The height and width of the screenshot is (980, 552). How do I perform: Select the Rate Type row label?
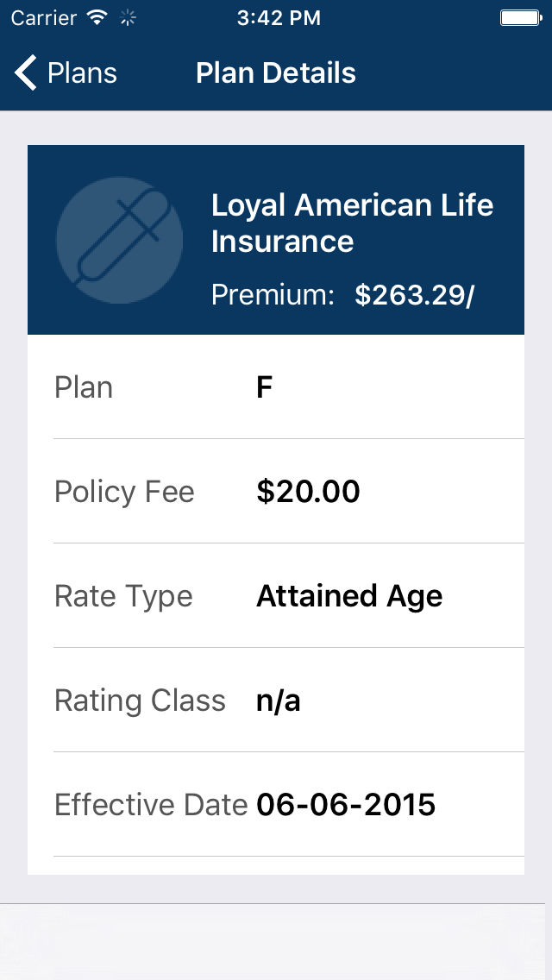pos(123,596)
